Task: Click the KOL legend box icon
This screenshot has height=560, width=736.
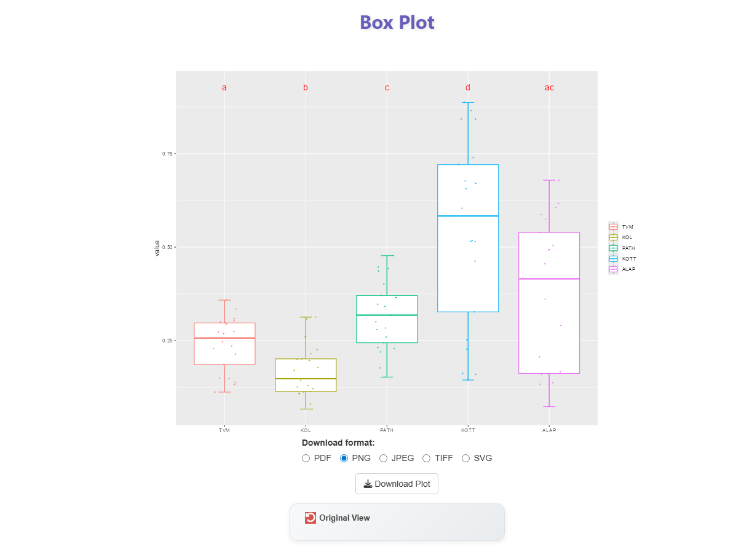Action: 613,237
